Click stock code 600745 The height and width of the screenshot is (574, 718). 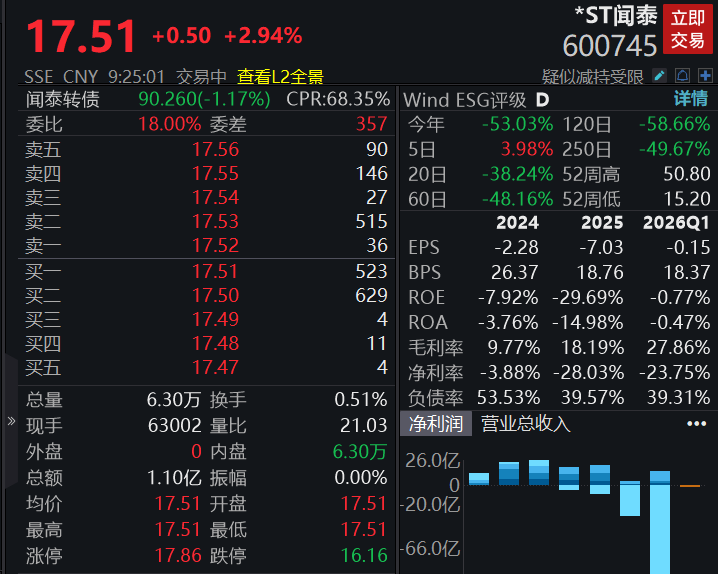(x=610, y=46)
